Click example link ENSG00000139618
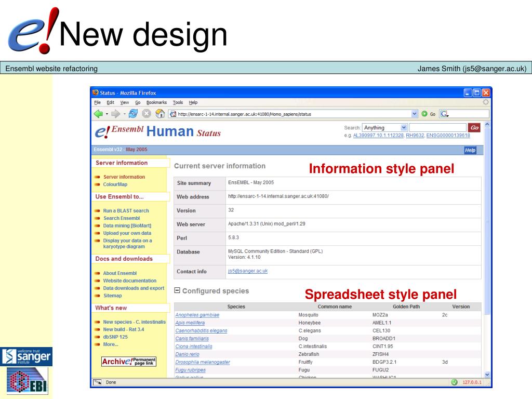This screenshot has width=532, height=399. (448, 136)
